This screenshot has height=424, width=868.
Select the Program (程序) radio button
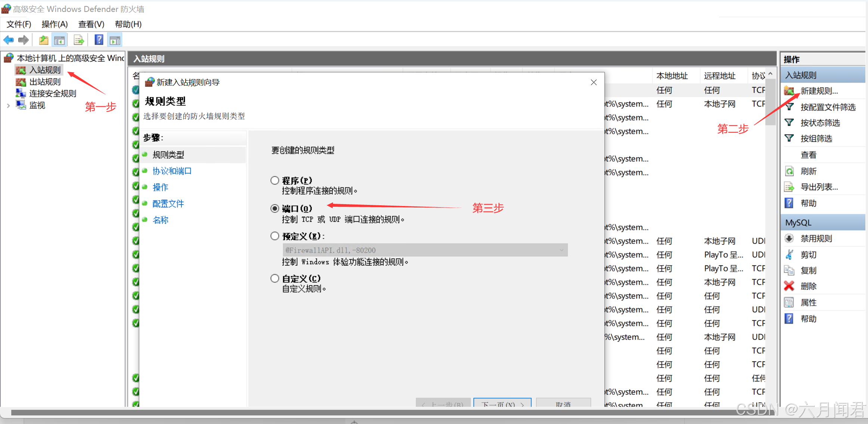coord(275,181)
